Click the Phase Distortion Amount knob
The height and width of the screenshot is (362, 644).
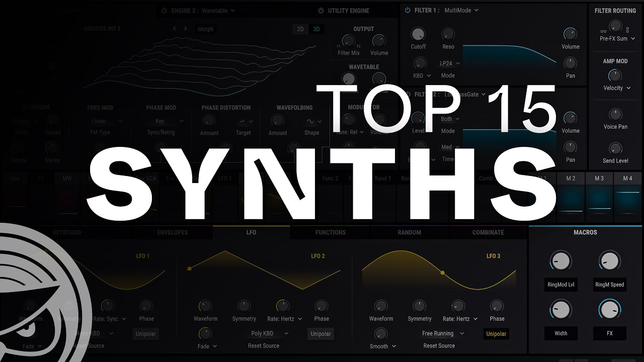pyautogui.click(x=209, y=121)
